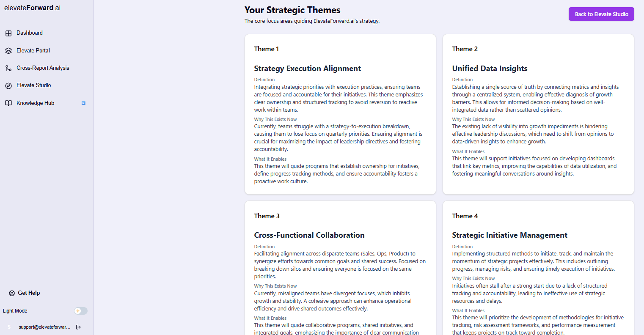The height and width of the screenshot is (335, 644).
Task: Click the Elevate Studio compass icon
Action: 8,85
